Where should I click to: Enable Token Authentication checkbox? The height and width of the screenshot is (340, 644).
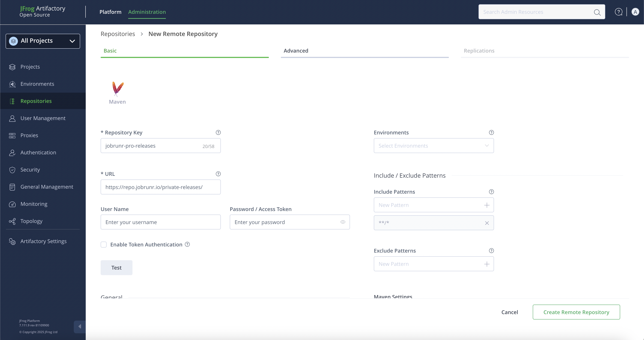[x=103, y=245]
